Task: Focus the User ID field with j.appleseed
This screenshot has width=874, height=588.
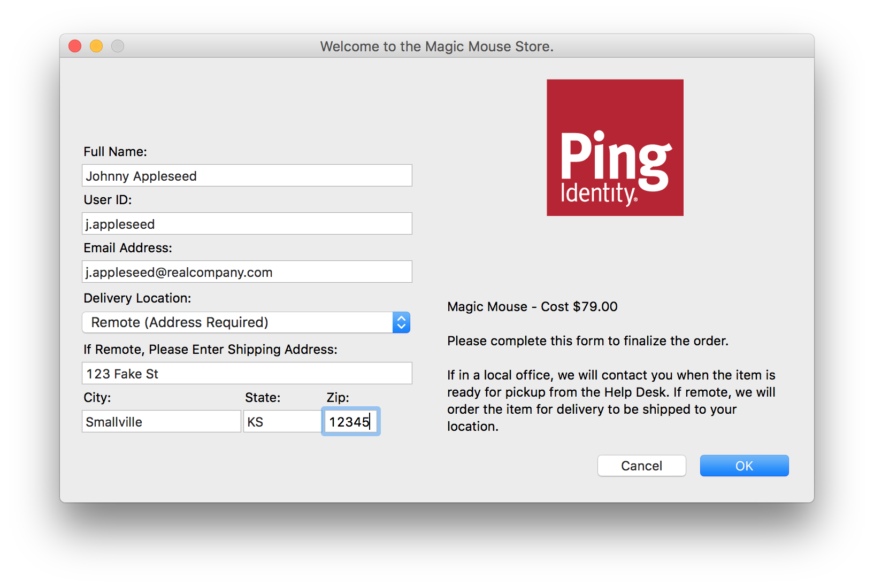Action: point(247,223)
